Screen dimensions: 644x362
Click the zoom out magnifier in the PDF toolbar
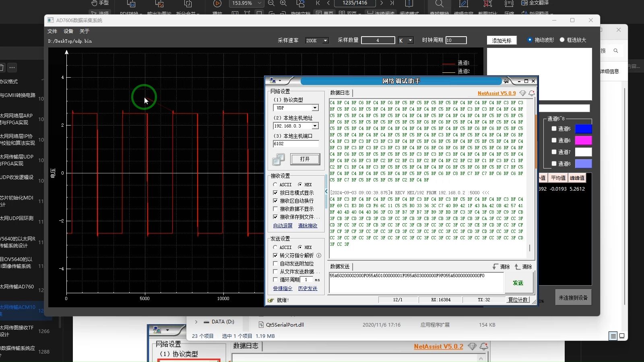(x=271, y=3)
